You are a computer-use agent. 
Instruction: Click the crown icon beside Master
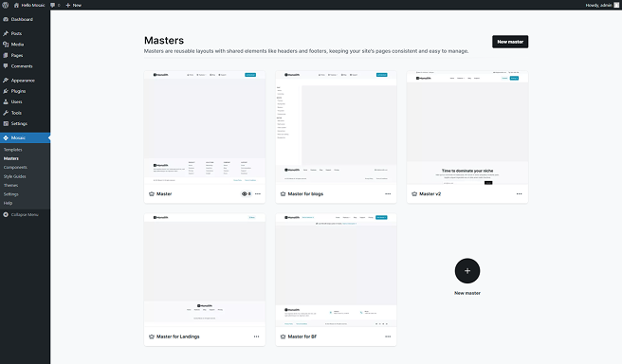[x=152, y=194]
